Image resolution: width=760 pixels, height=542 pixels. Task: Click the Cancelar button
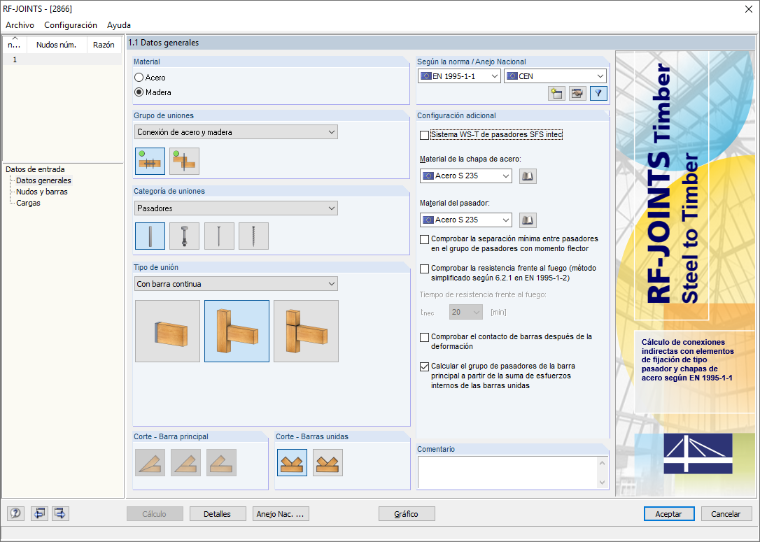[x=726, y=513]
